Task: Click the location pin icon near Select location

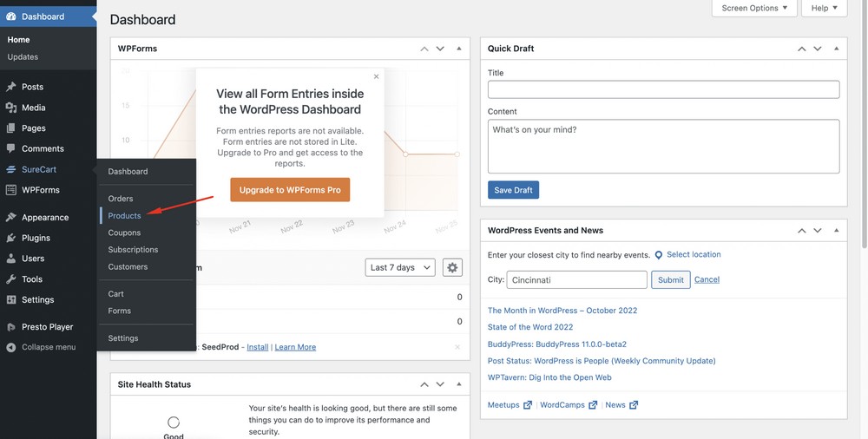Action: 659,255
